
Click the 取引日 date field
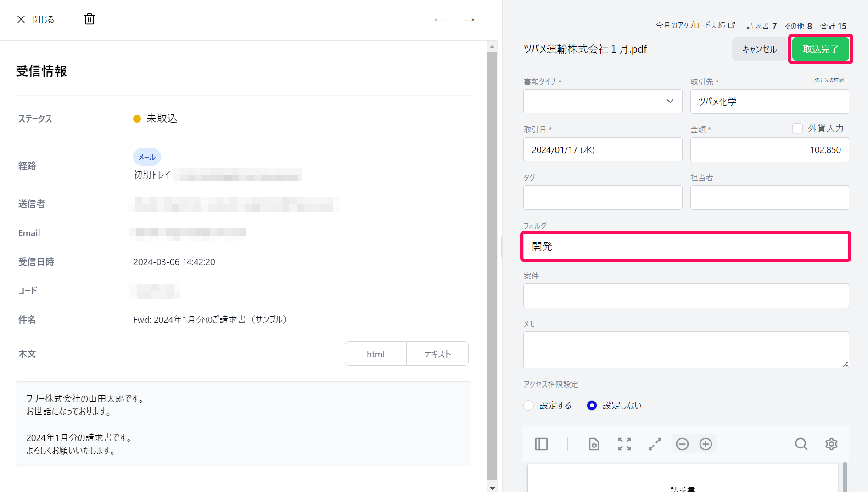(x=603, y=150)
